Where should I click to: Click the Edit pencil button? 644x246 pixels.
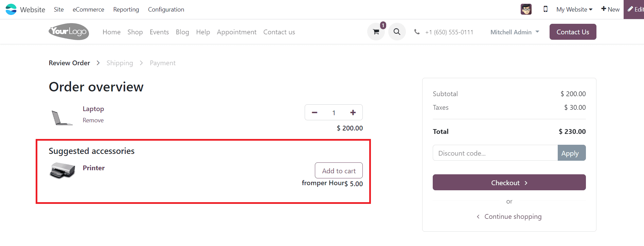pyautogui.click(x=634, y=9)
